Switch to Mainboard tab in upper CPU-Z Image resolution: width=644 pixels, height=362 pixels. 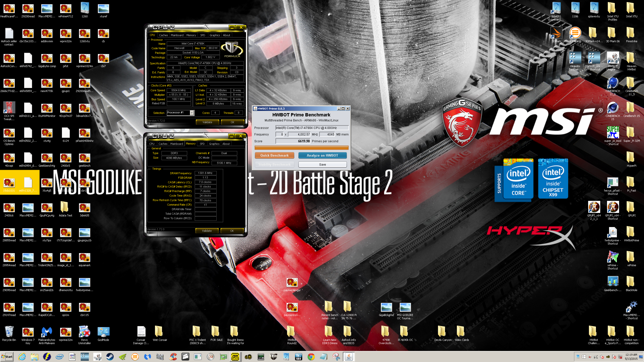177,35
